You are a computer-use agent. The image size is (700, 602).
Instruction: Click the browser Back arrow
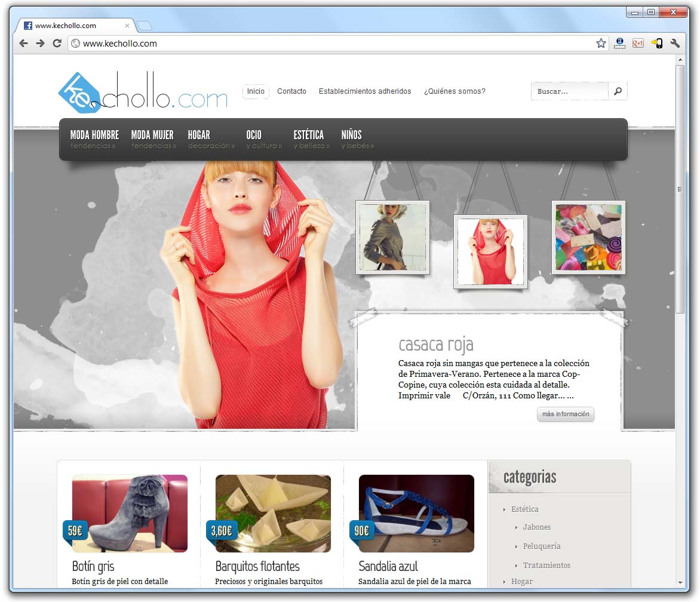tap(24, 43)
